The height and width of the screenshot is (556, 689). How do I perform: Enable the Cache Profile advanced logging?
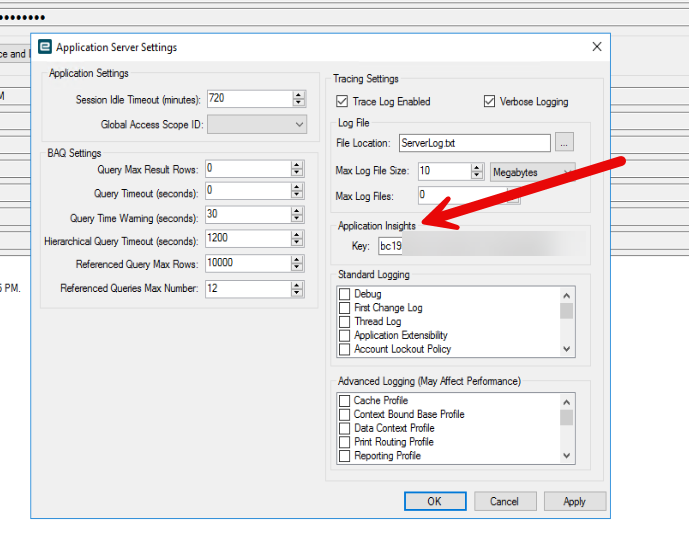[344, 401]
